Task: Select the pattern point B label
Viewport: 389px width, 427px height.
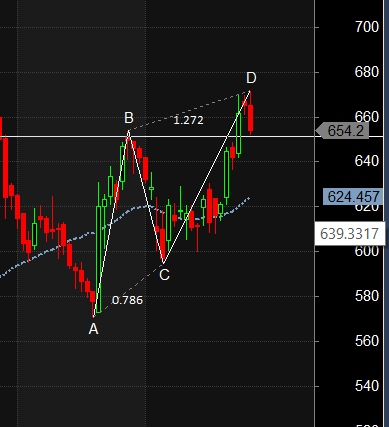Action: tap(129, 118)
